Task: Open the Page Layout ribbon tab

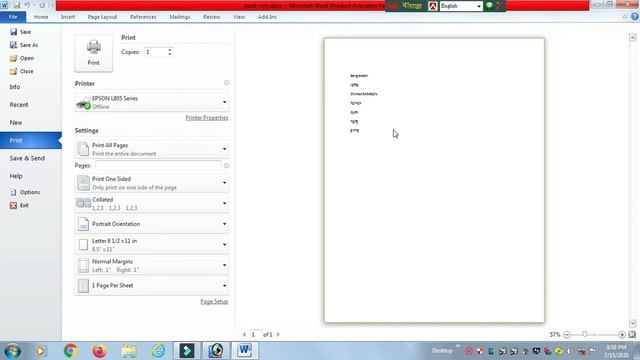Action: pyautogui.click(x=102, y=17)
